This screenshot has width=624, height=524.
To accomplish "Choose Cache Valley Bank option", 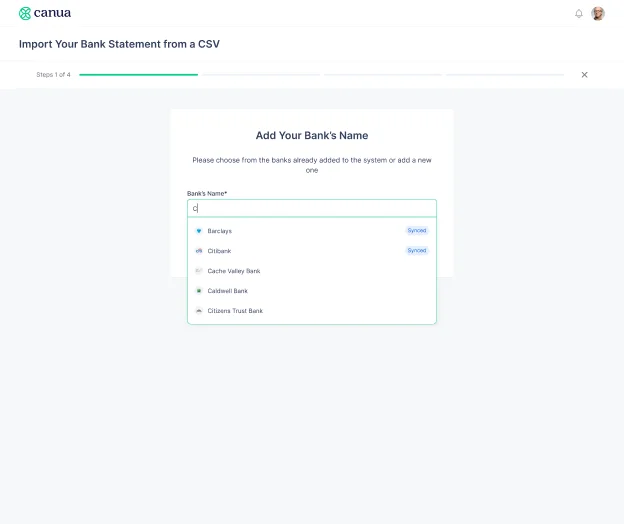I will tap(312, 271).
